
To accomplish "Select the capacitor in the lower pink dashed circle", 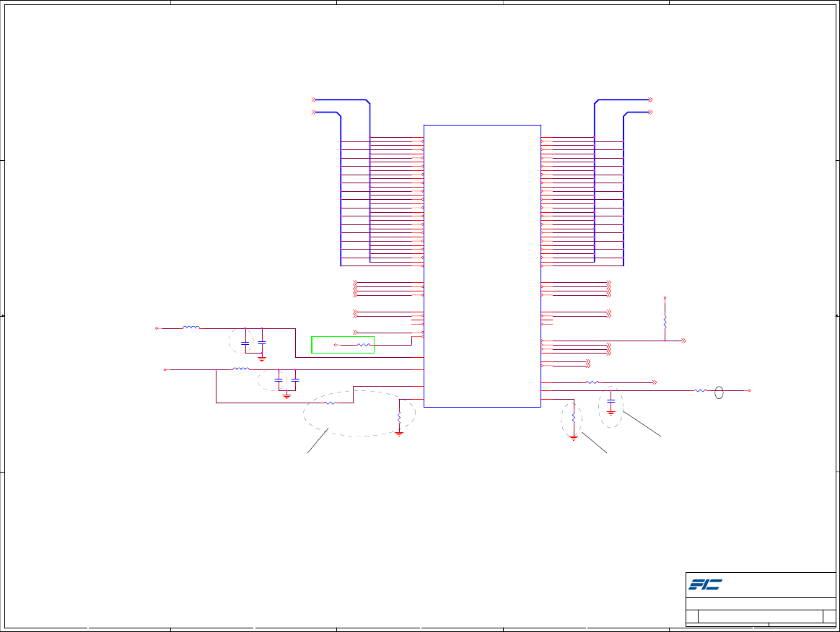I will point(278,380).
